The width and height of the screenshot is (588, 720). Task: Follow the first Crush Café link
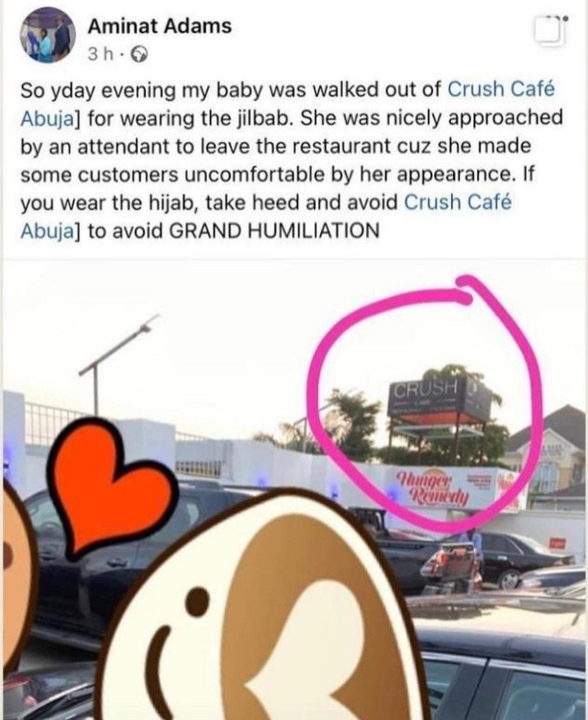coord(501,89)
